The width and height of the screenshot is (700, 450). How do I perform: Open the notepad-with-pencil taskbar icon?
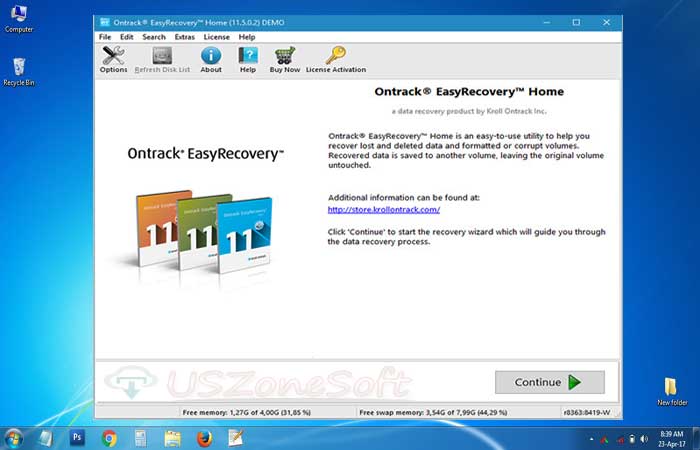[236, 438]
